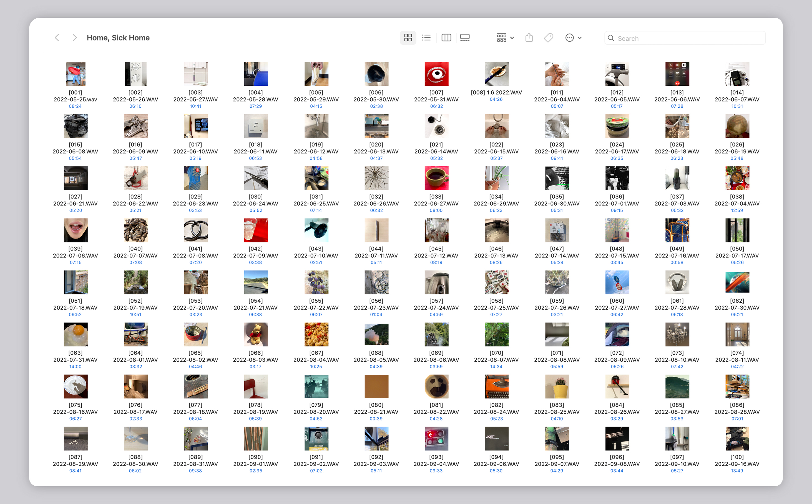Click the [035] 2022-06-30.WAV file name
This screenshot has width=812, height=504.
pos(557,200)
